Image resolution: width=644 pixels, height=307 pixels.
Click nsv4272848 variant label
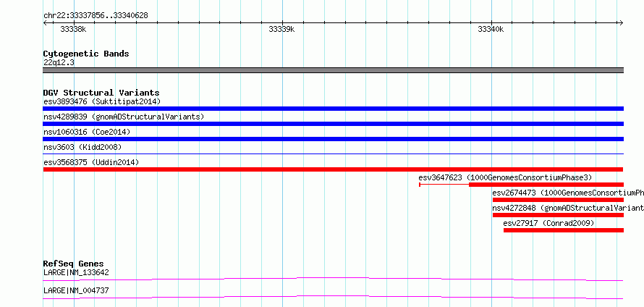[x=568, y=208]
